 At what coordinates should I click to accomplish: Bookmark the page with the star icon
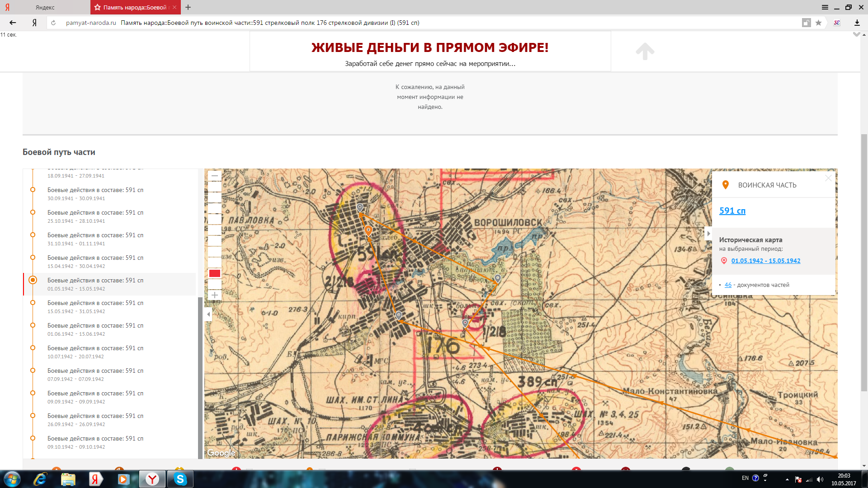818,23
